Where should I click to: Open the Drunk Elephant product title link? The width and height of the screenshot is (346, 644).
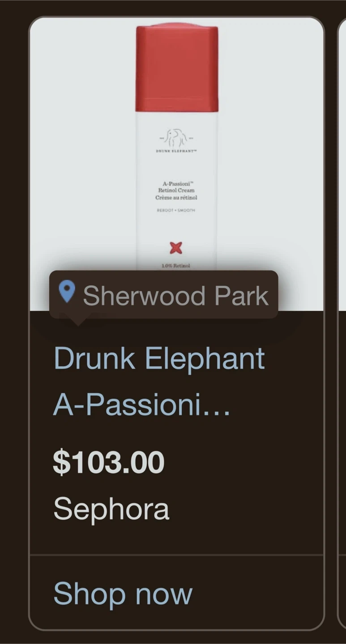point(159,359)
